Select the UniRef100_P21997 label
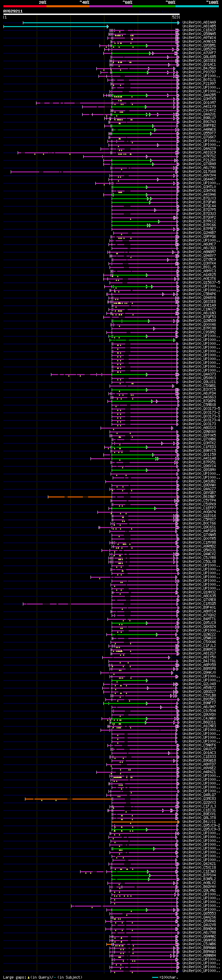 pos(199,84)
